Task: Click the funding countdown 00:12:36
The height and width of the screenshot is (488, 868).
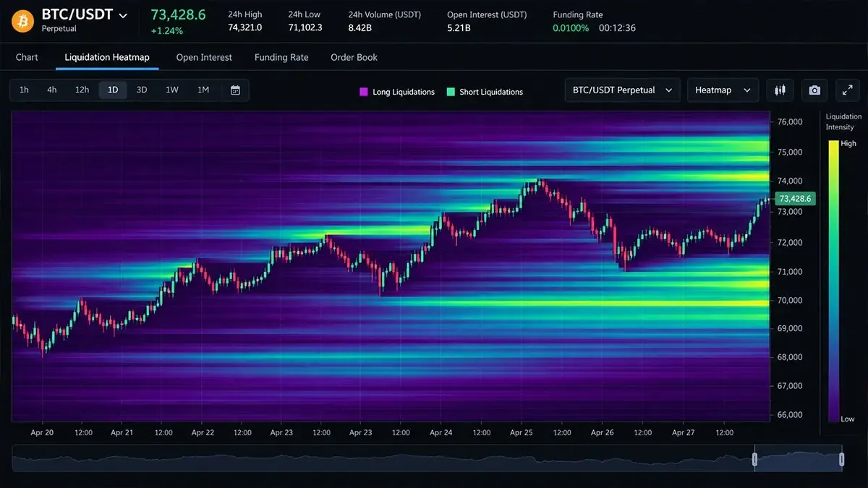Action: pyautogui.click(x=617, y=27)
